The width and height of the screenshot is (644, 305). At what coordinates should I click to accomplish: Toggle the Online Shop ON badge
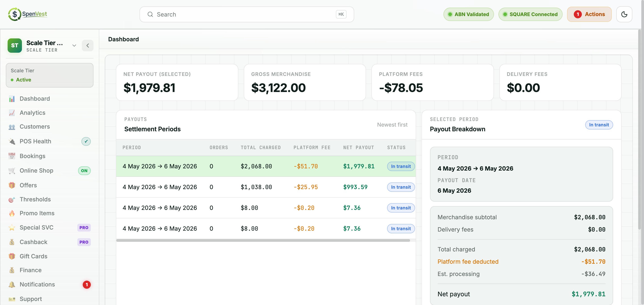pos(84,171)
